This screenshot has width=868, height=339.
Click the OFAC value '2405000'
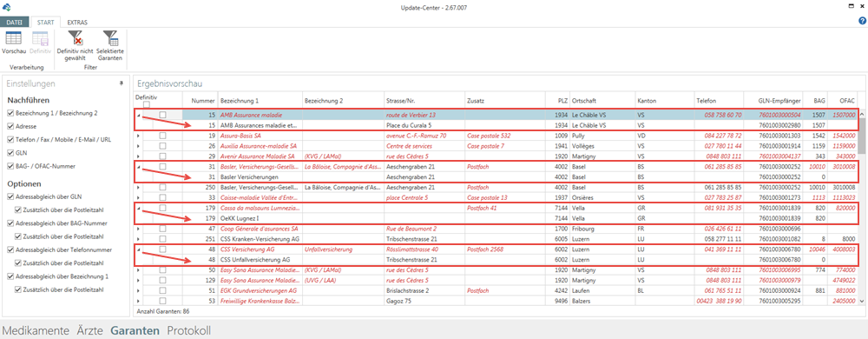[843, 301]
